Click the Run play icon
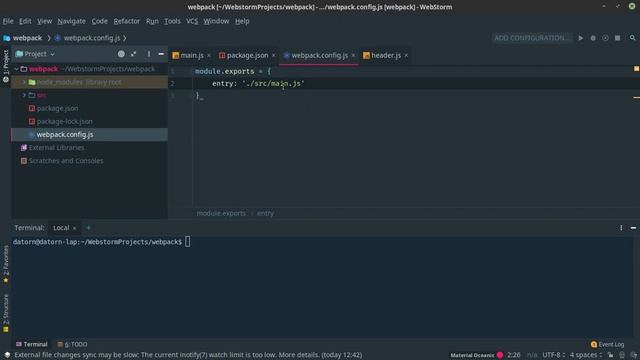 click(580, 38)
